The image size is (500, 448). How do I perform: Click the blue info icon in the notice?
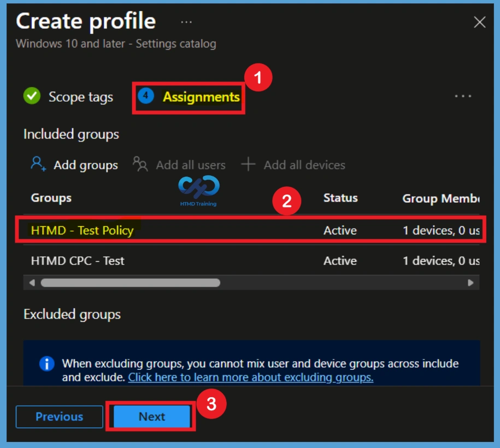point(46,363)
